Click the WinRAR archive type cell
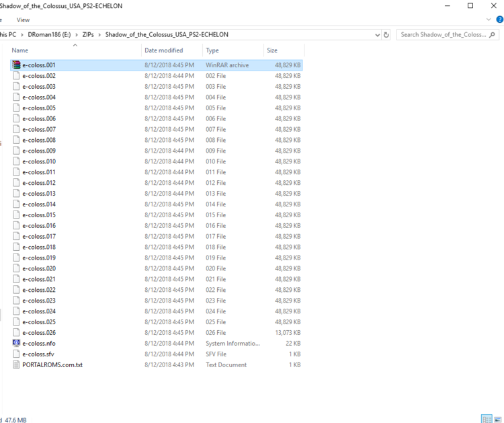Screen dimensions: 504x423 (227, 65)
